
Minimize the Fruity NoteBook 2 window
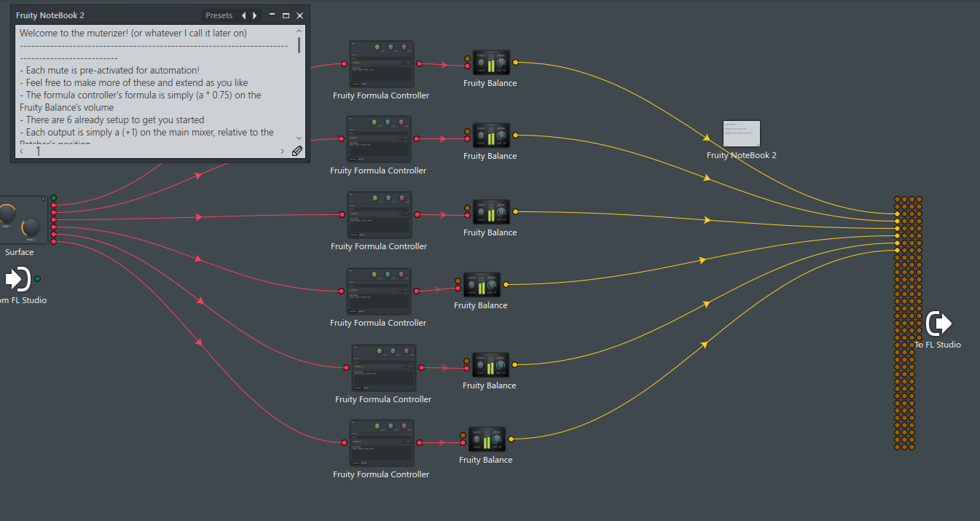272,15
